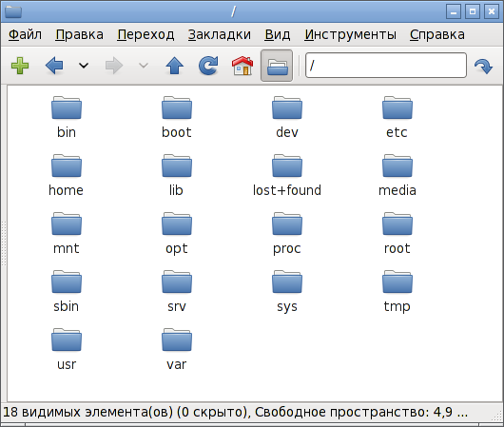Select the srv folder icon
The width and height of the screenshot is (504, 427).
(x=177, y=282)
